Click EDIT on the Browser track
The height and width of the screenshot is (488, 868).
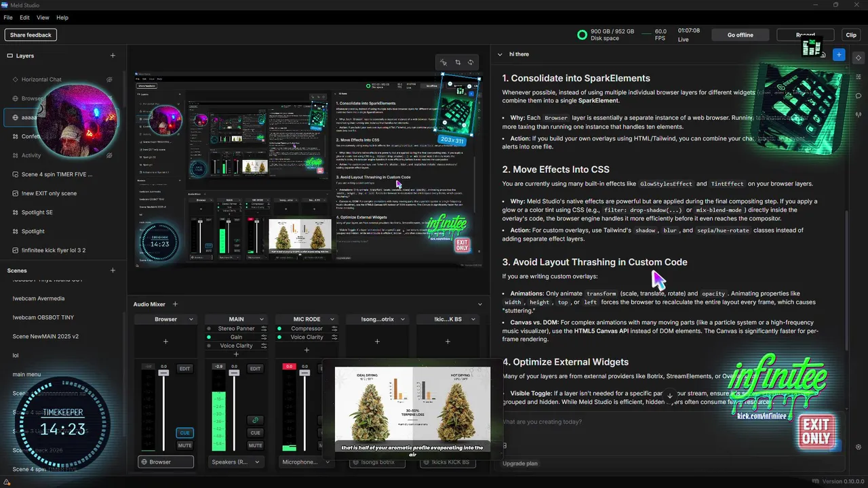tap(184, 369)
